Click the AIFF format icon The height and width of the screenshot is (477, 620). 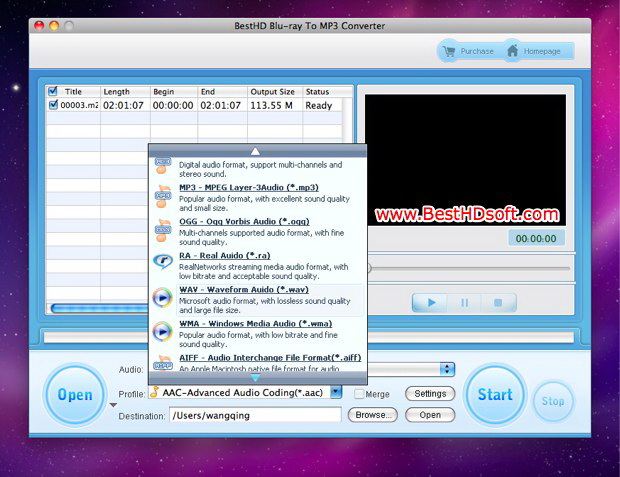pos(163,364)
